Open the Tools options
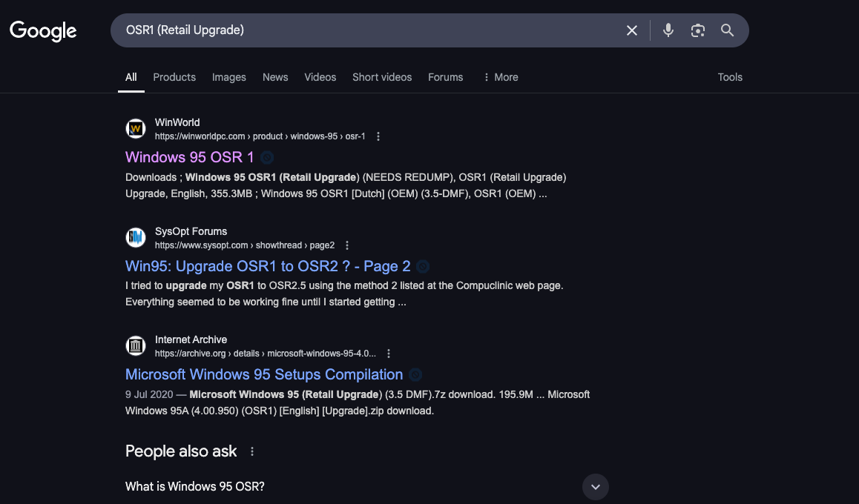Image resolution: width=859 pixels, height=504 pixels. (x=730, y=77)
